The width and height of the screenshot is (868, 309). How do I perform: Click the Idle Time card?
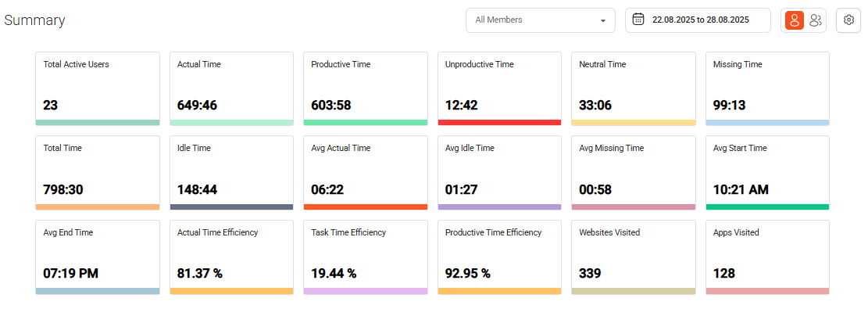tap(231, 173)
